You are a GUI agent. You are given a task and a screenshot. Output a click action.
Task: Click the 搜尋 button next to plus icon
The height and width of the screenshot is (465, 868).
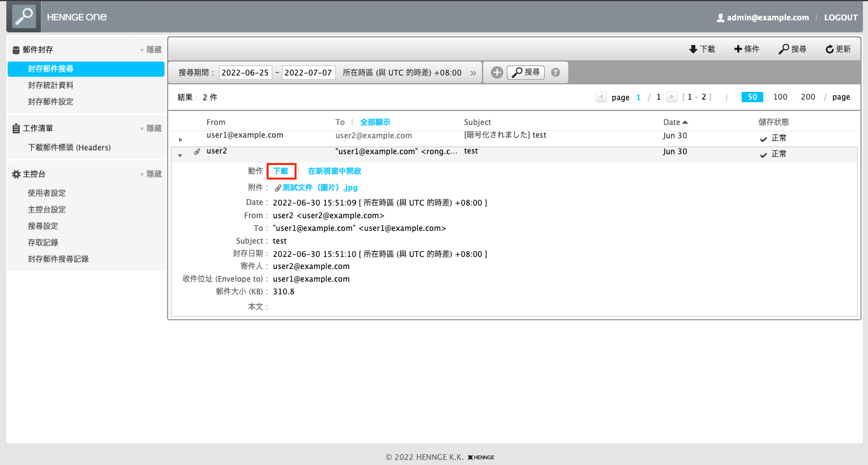click(x=526, y=72)
